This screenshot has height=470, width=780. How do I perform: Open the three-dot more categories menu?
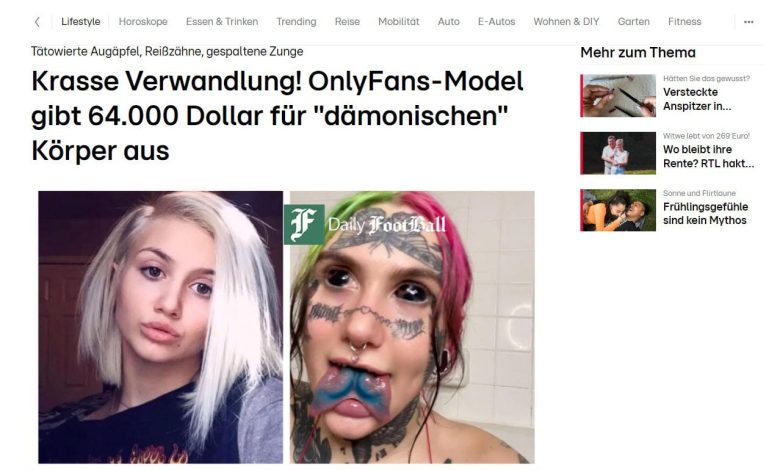[749, 22]
